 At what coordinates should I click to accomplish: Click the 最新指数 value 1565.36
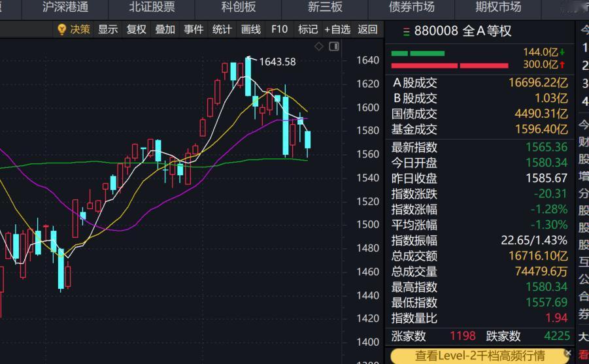[x=547, y=147]
